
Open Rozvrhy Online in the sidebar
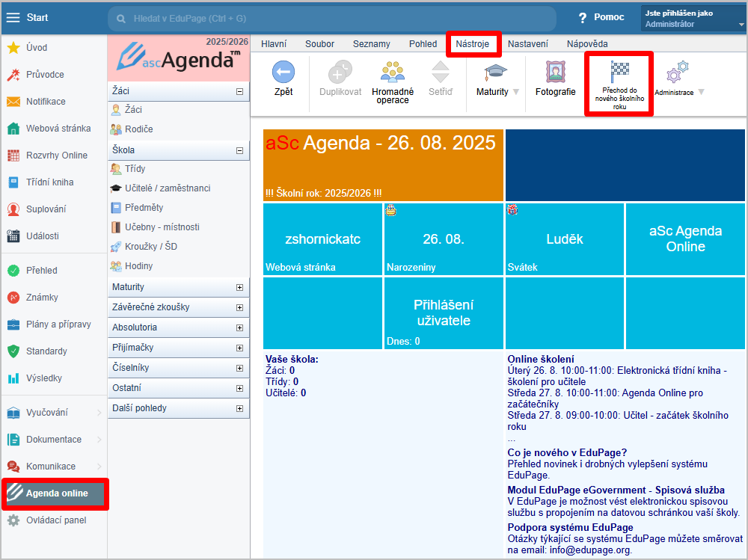(57, 156)
